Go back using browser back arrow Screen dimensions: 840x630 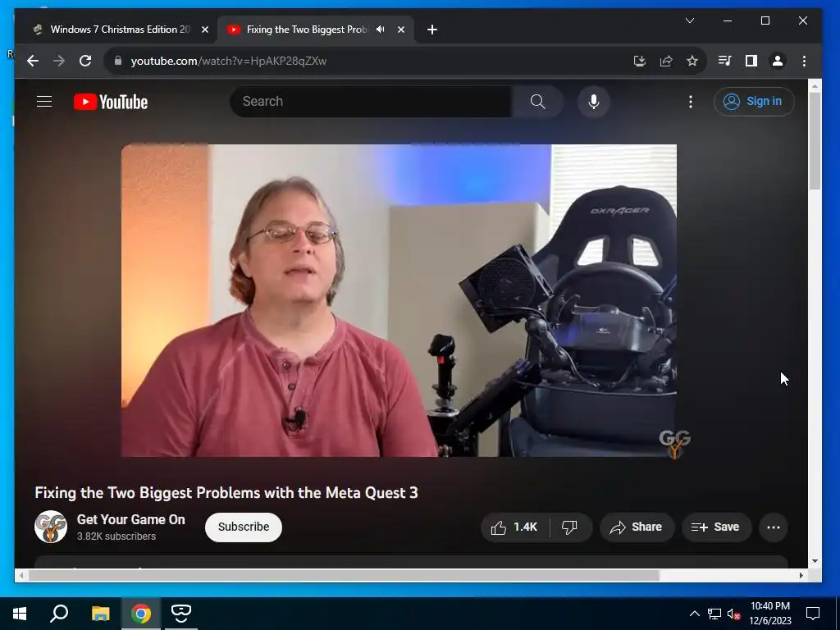coord(33,61)
